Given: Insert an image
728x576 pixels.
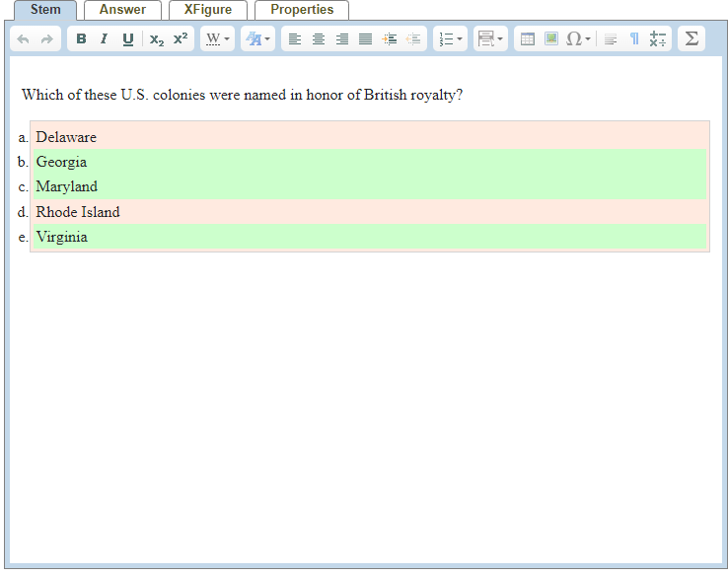Looking at the screenshot, I should coord(550,39).
